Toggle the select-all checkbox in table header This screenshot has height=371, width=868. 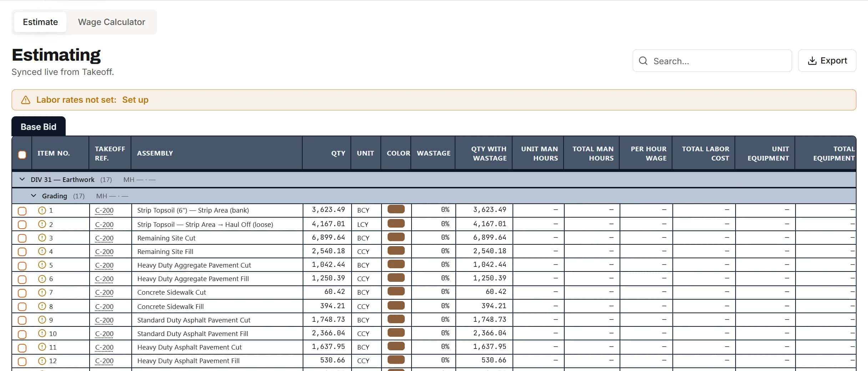coord(22,154)
